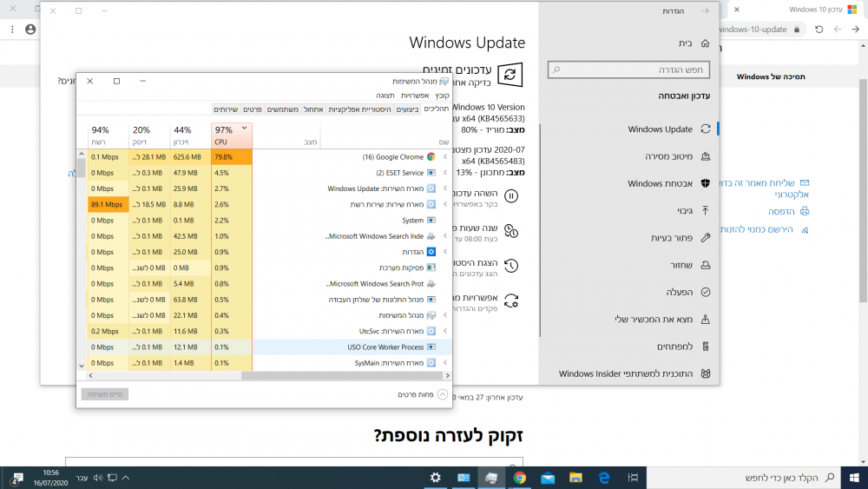Expand the UtcSvc service host row
The image size is (868, 489).
pyautogui.click(x=445, y=331)
